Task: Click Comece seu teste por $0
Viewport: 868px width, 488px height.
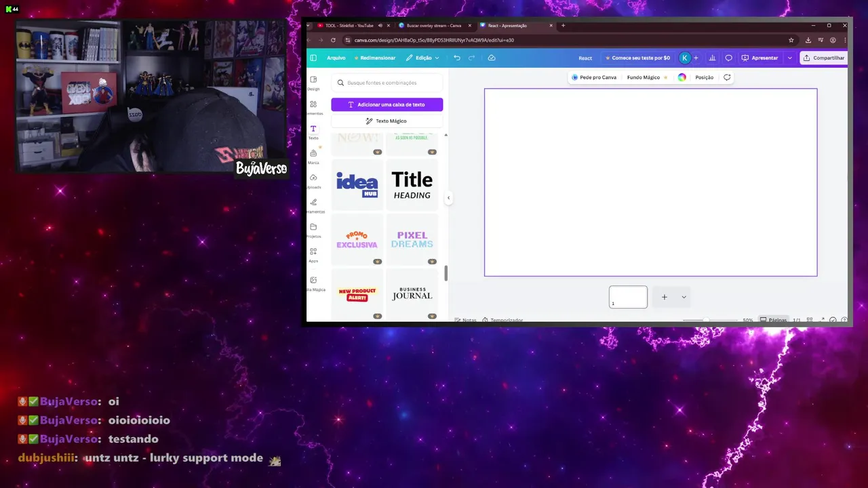Action: (637, 58)
